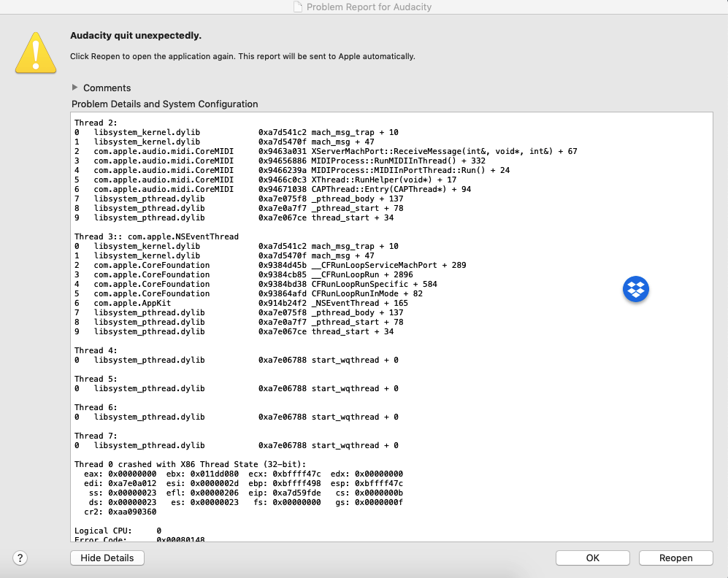Click the document icon in title bar
Viewport: 728px width, 578px height.
[x=298, y=7]
